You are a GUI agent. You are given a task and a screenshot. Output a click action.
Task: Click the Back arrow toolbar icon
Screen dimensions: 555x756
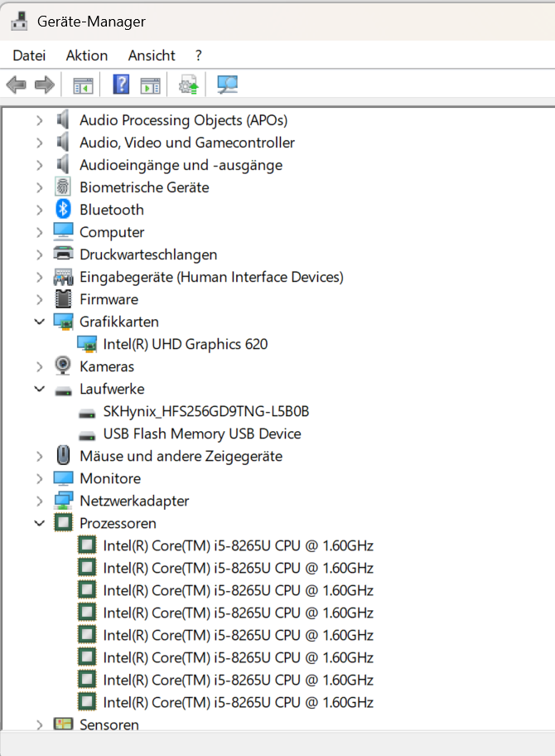17,85
